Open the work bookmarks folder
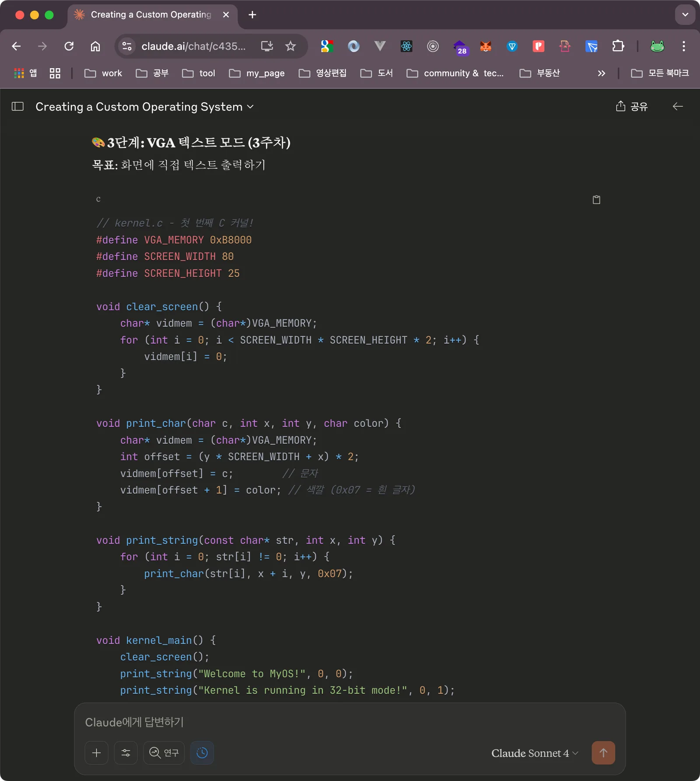 [103, 73]
